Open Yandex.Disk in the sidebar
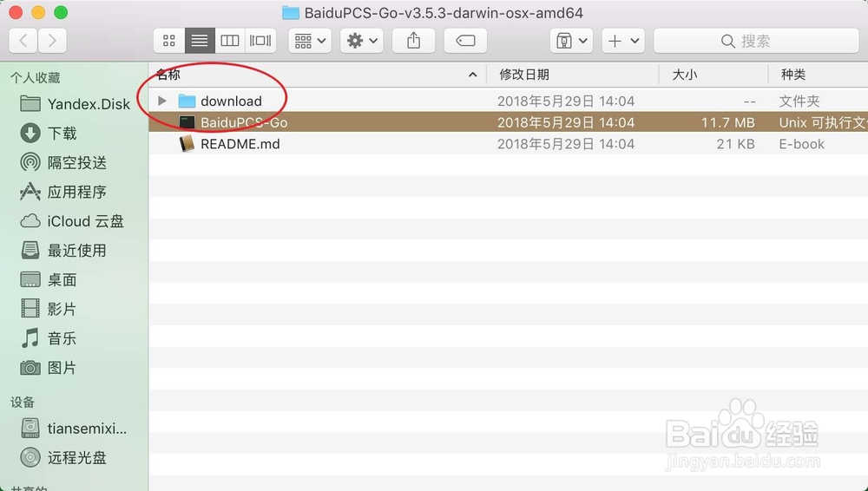 click(x=76, y=104)
